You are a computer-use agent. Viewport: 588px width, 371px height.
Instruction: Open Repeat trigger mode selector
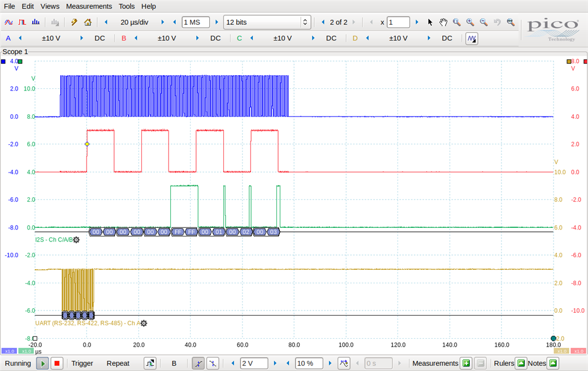pyautogui.click(x=118, y=363)
